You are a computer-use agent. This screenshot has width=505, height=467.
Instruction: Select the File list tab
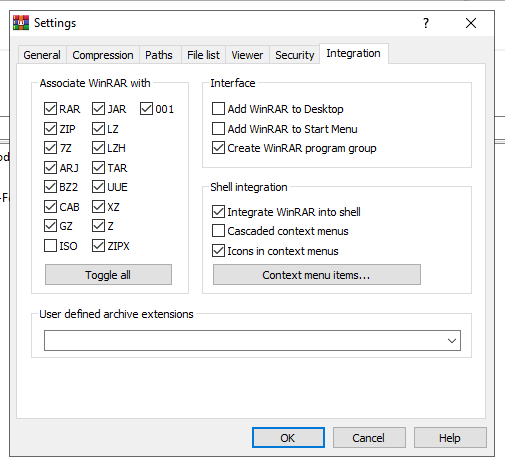click(203, 55)
